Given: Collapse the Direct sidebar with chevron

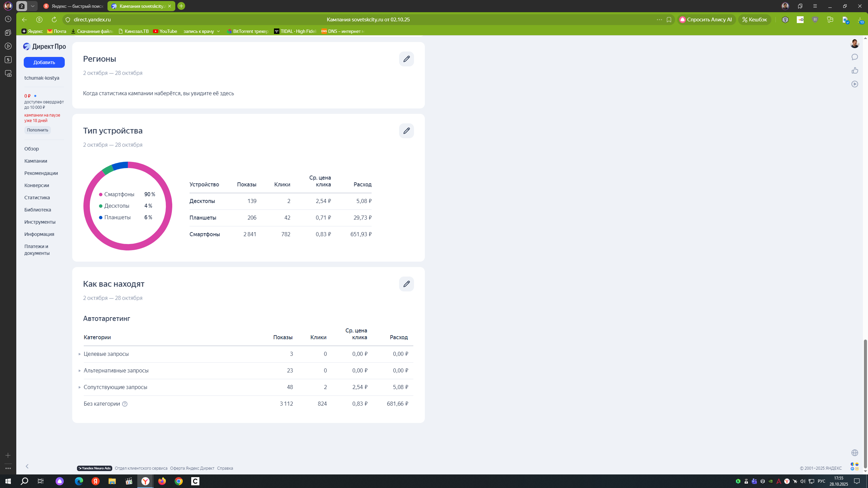Looking at the screenshot, I should 27,466.
